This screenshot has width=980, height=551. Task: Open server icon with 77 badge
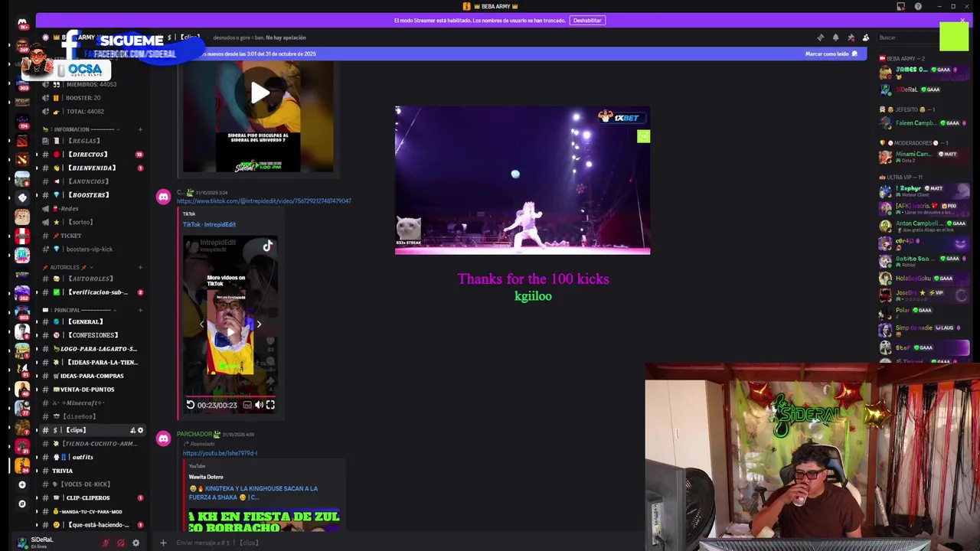click(x=22, y=406)
